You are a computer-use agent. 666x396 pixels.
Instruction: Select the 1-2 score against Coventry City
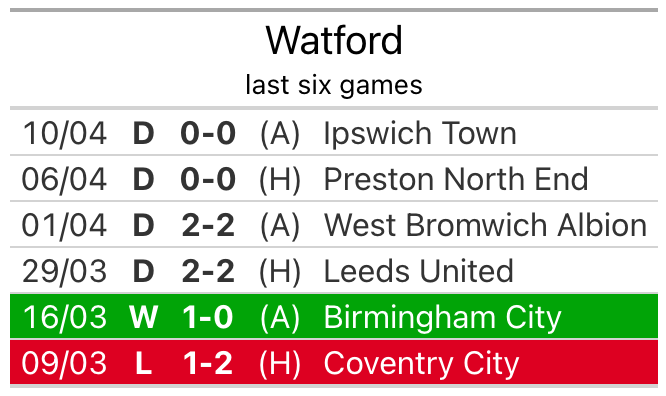coord(208,363)
